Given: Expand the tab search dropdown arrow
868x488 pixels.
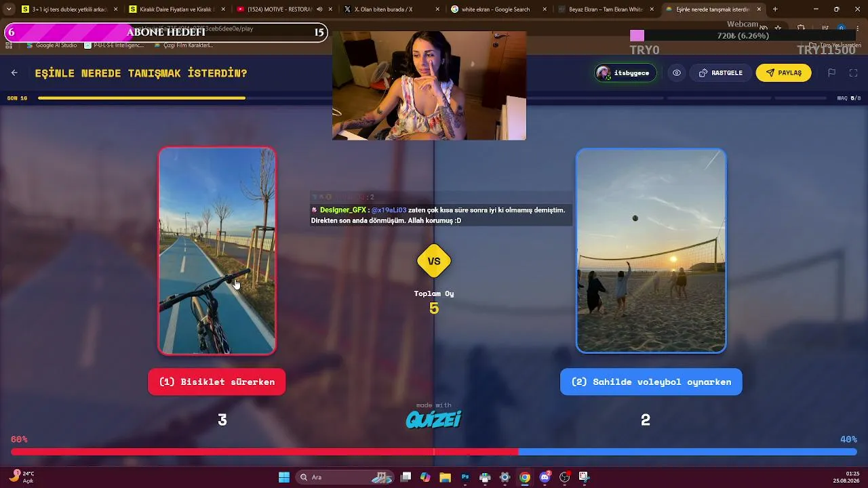Looking at the screenshot, I should click(9, 9).
